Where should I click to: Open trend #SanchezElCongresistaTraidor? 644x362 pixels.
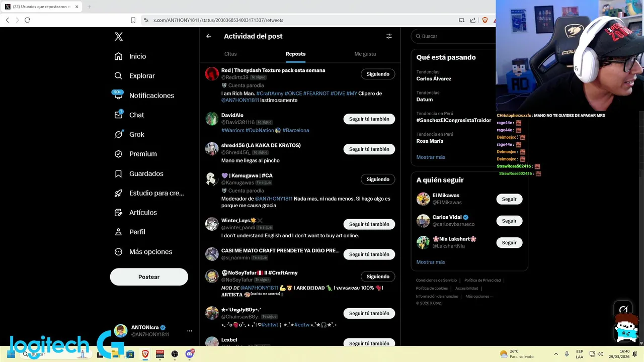point(454,121)
